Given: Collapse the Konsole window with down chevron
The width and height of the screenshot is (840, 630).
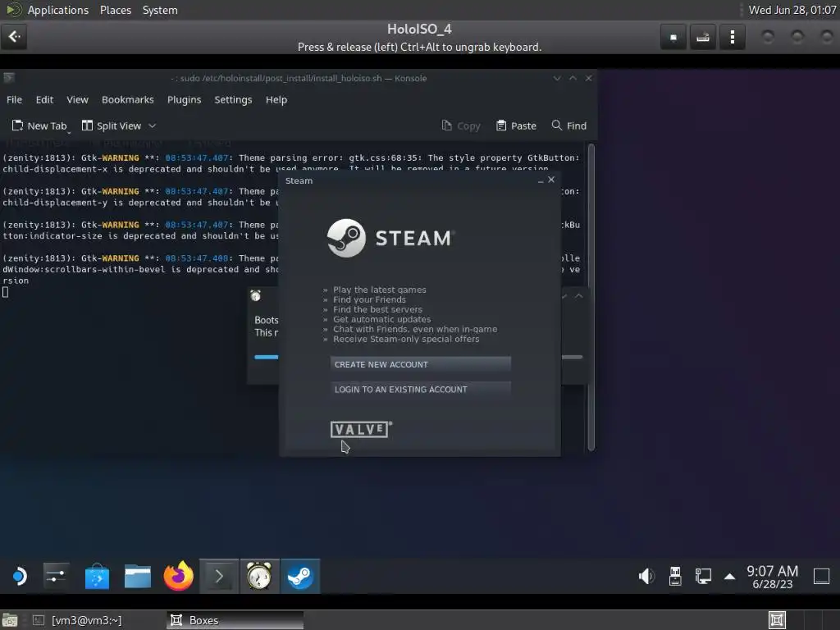Looking at the screenshot, I should pyautogui.click(x=557, y=78).
